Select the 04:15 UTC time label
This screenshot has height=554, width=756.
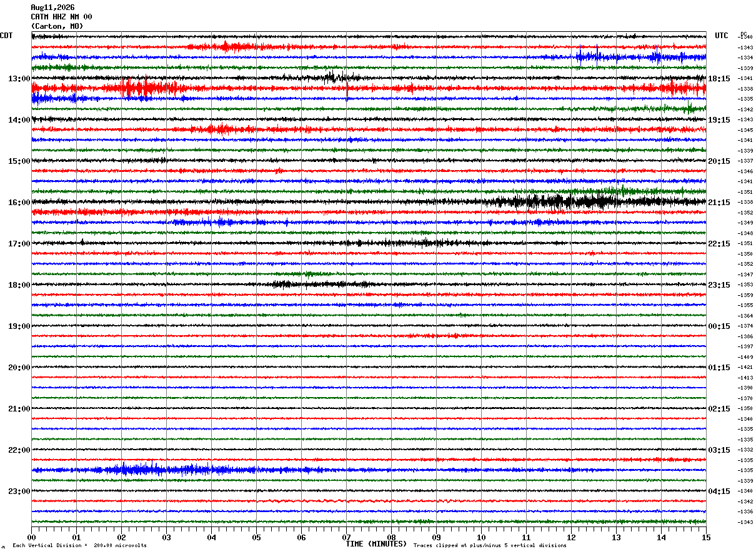pos(719,491)
